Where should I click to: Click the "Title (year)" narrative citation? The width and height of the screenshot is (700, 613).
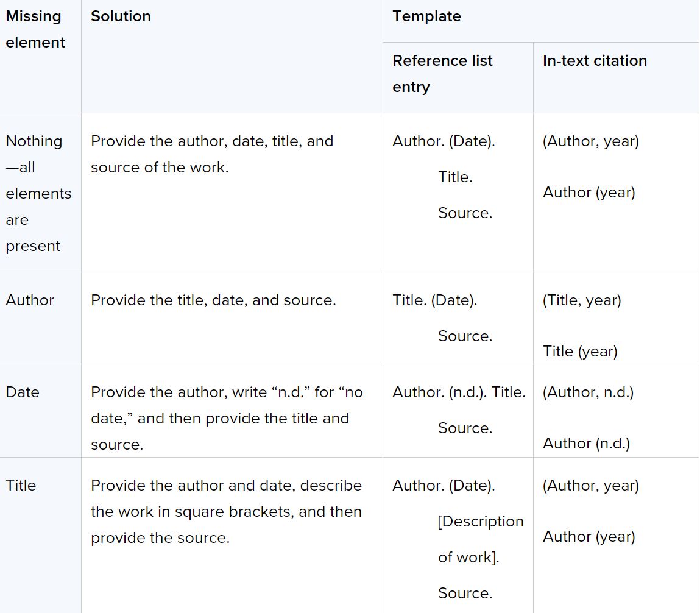tap(580, 352)
